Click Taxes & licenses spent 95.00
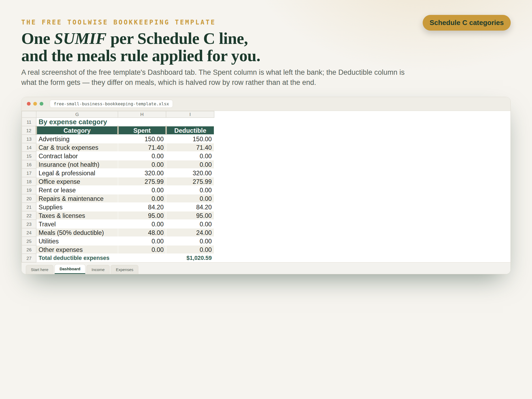 point(142,216)
